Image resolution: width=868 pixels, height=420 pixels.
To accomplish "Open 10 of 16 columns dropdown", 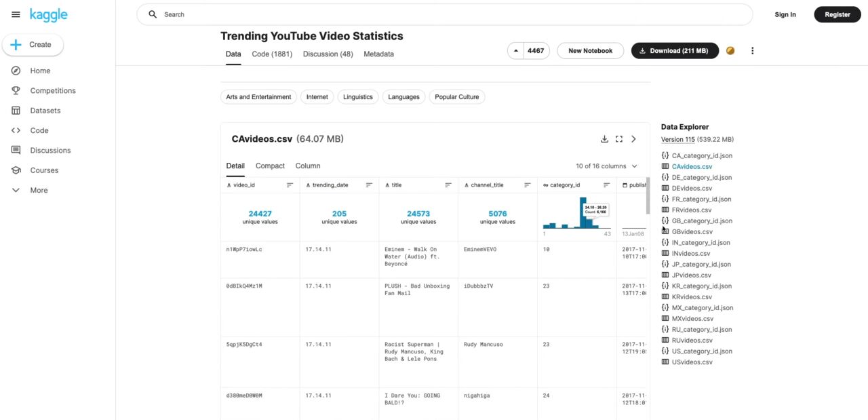I will click(x=607, y=166).
